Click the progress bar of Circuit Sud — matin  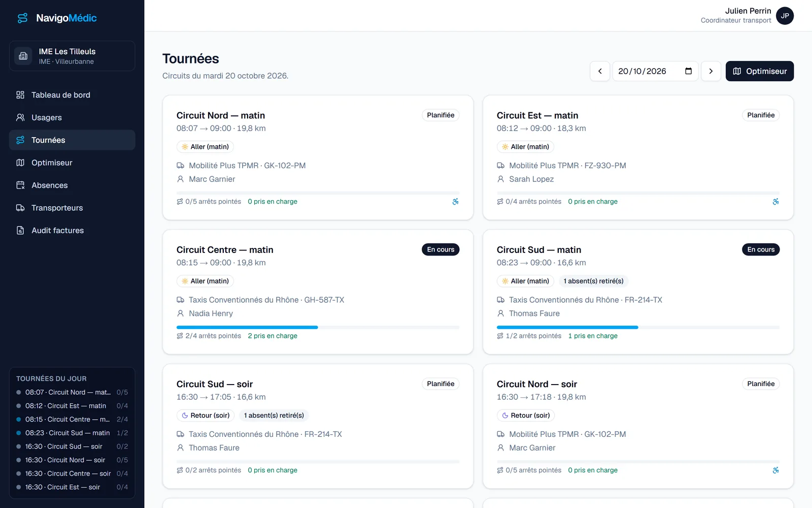pos(638,327)
